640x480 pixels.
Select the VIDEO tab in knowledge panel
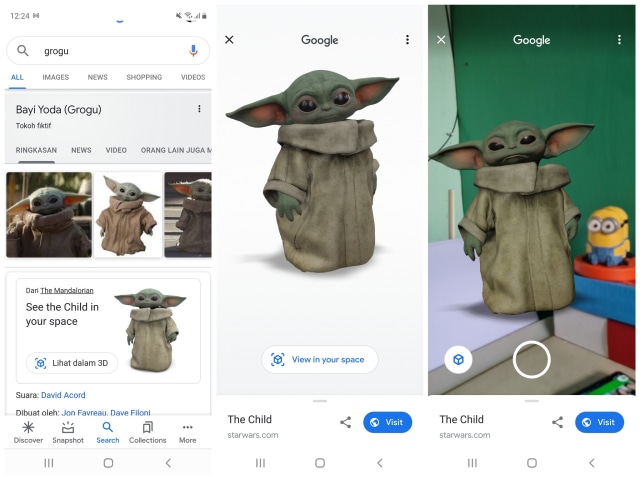[116, 150]
